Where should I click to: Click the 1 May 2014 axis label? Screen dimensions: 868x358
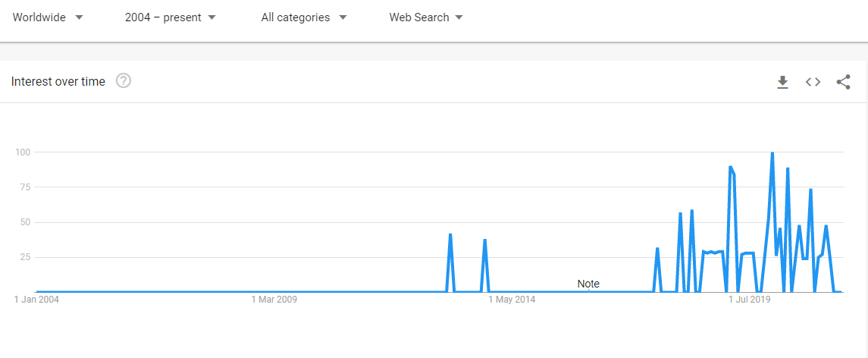pos(512,300)
